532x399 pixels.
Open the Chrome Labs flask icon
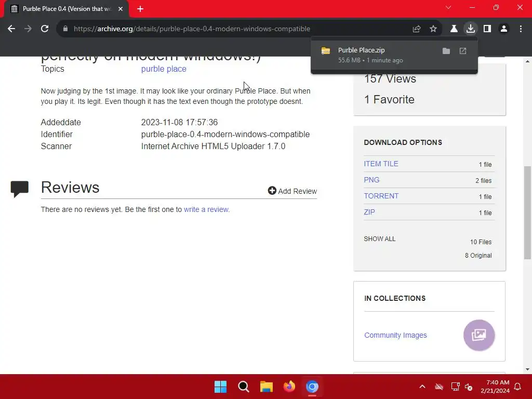click(454, 29)
